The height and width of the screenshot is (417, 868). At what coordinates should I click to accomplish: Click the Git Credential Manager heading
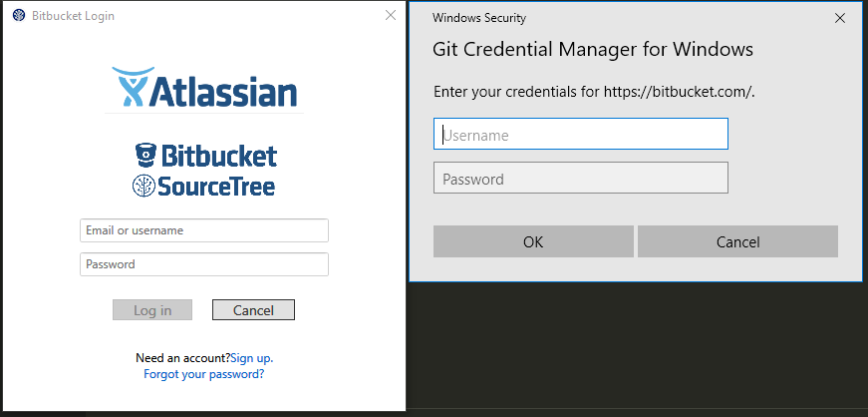click(x=592, y=49)
